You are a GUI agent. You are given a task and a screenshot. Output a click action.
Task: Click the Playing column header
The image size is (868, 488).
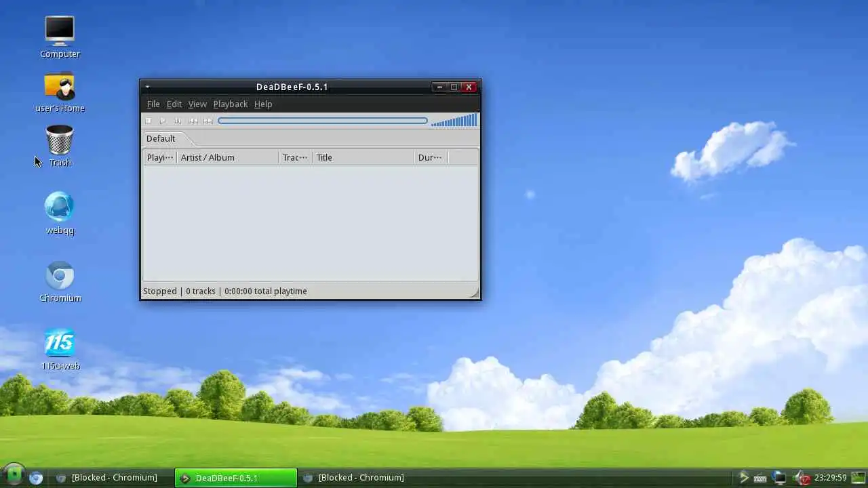(x=160, y=157)
